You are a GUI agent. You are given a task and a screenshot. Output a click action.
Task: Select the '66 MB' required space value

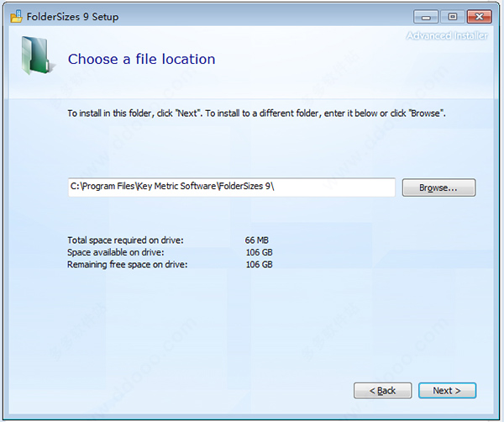(256, 240)
